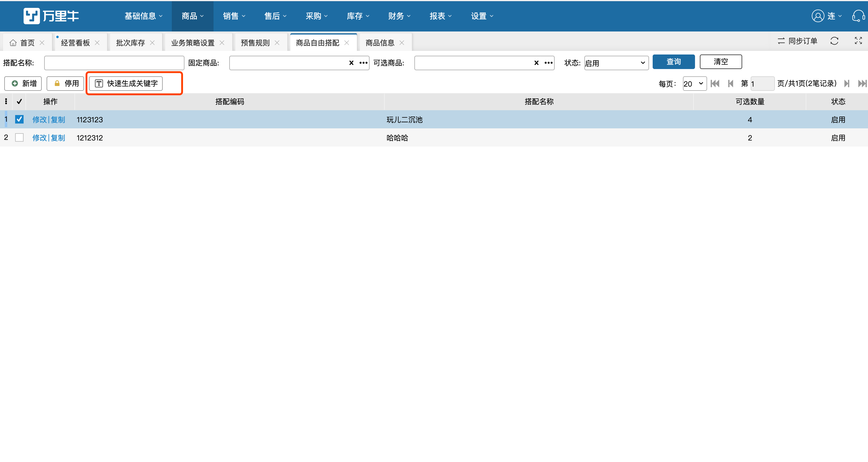Viewport: 868px width, 462px height.
Task: Open the customer service headset icon
Action: [x=858, y=16]
